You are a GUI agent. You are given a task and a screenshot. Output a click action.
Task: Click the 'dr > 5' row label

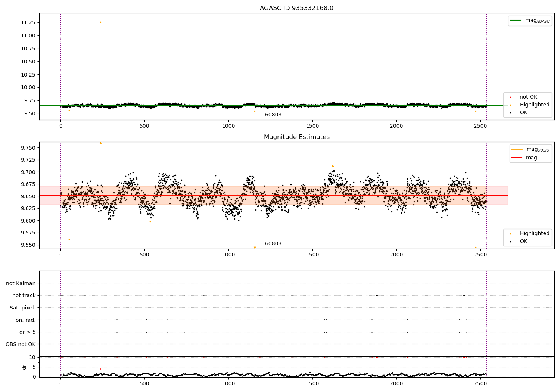28,332
